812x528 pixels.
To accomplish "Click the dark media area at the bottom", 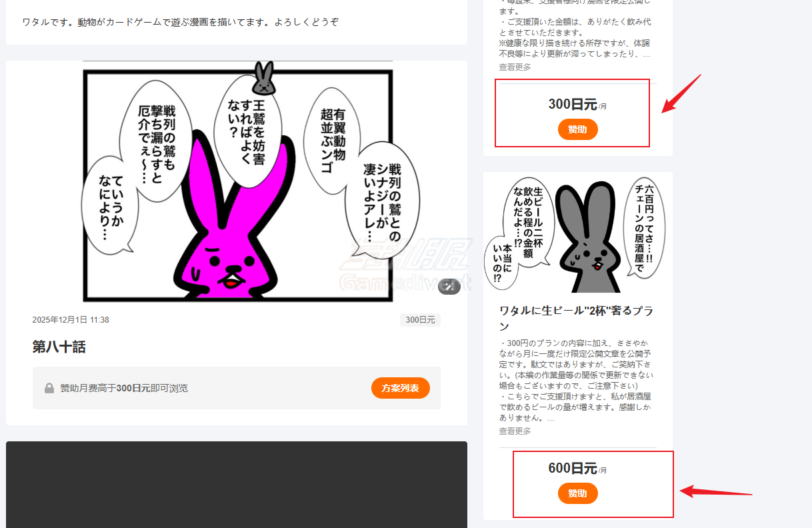I will 236,483.
